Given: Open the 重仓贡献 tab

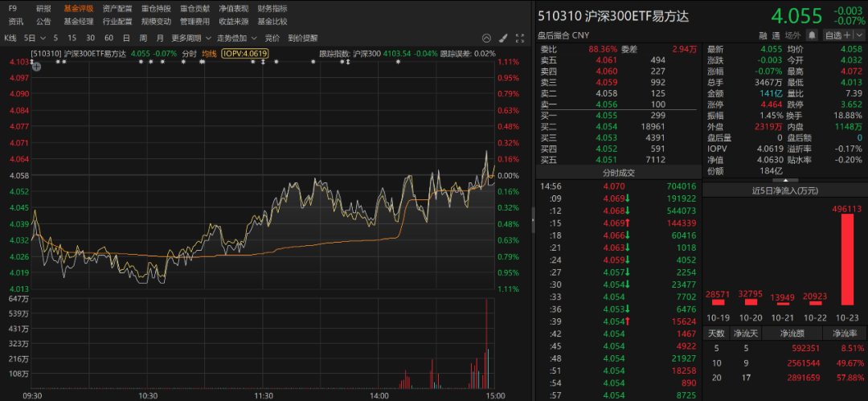Looking at the screenshot, I should point(194,9).
